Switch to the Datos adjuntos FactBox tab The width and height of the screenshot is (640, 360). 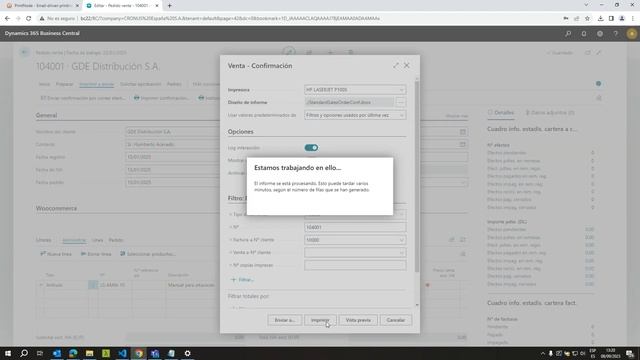click(x=550, y=113)
